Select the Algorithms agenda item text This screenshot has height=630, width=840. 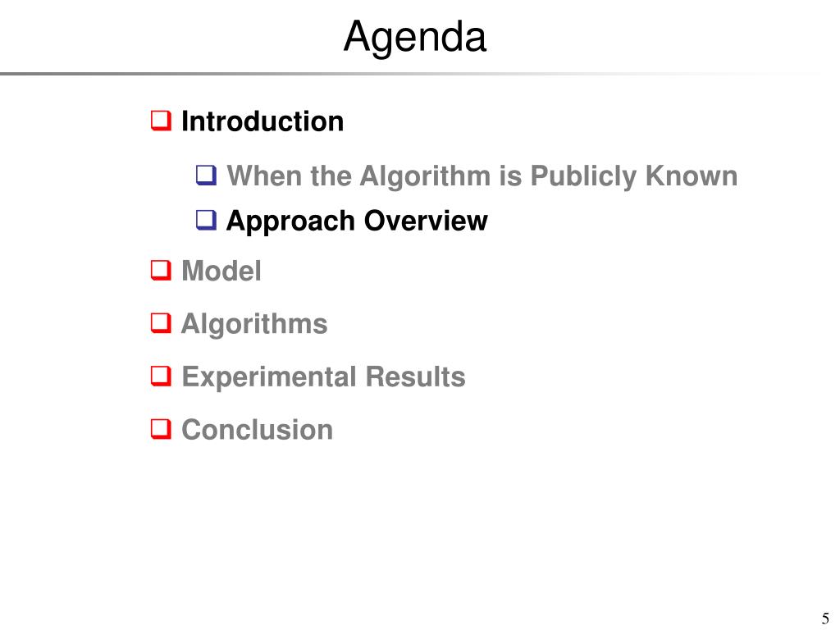(x=254, y=324)
